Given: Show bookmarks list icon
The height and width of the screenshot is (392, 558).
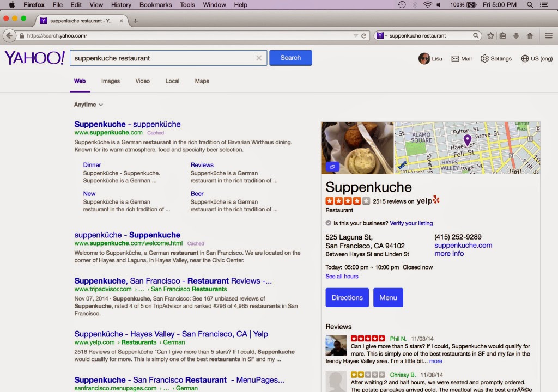Looking at the screenshot, I should [x=502, y=35].
